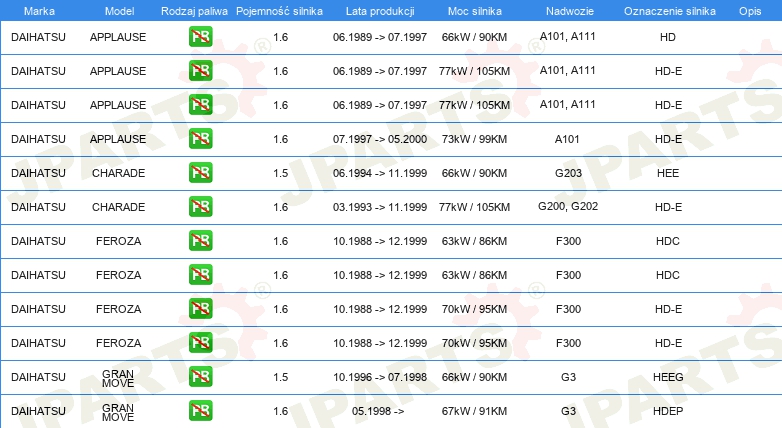Click Moc silnika column header
The height and width of the screenshot is (428, 782).
[x=475, y=11]
